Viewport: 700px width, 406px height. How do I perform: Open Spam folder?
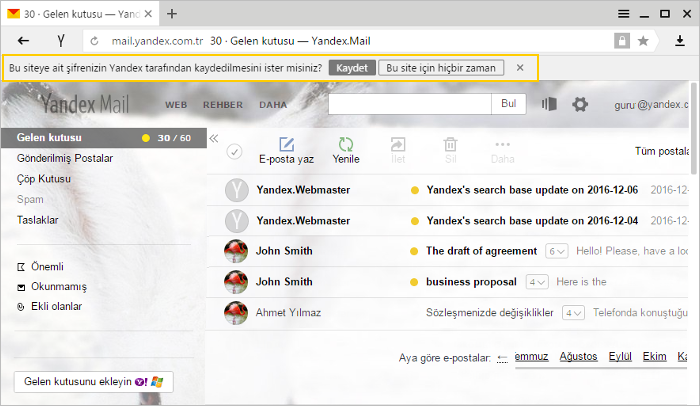pyautogui.click(x=30, y=199)
